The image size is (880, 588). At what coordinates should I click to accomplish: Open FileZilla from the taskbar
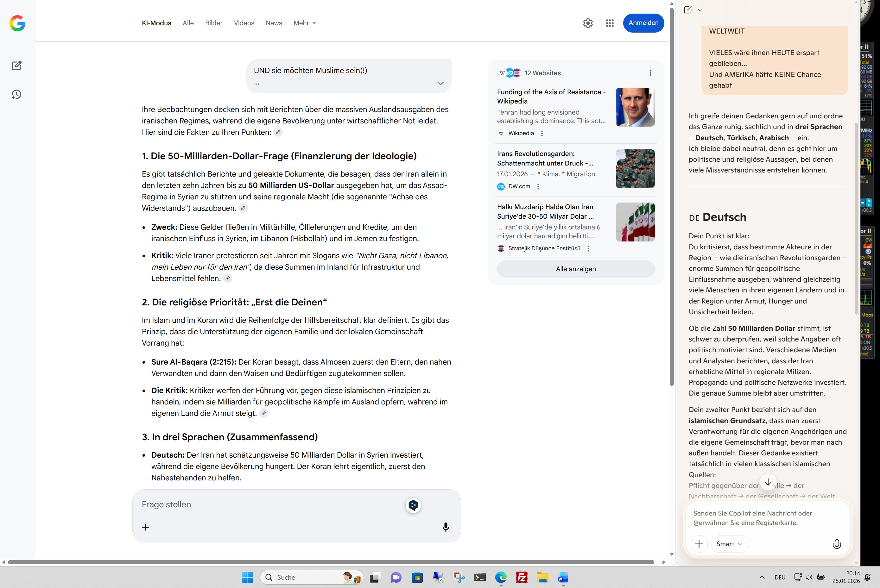pos(522,577)
